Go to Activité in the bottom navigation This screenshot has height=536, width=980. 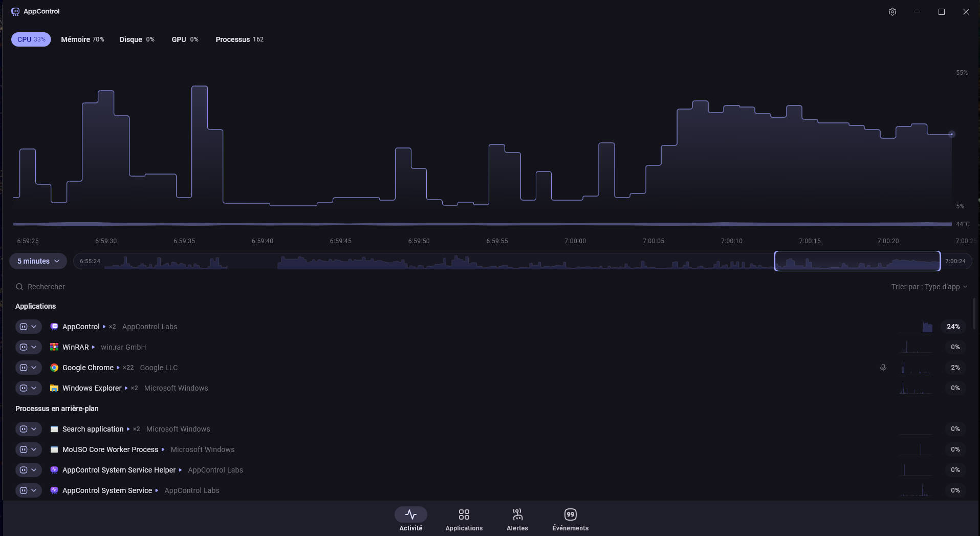411,519
